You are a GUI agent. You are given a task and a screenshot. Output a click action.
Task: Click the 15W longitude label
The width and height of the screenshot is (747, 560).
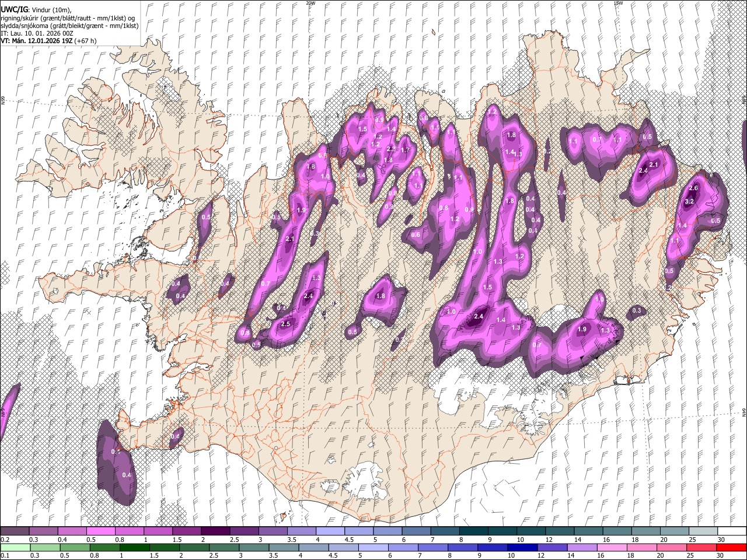[x=618, y=3]
